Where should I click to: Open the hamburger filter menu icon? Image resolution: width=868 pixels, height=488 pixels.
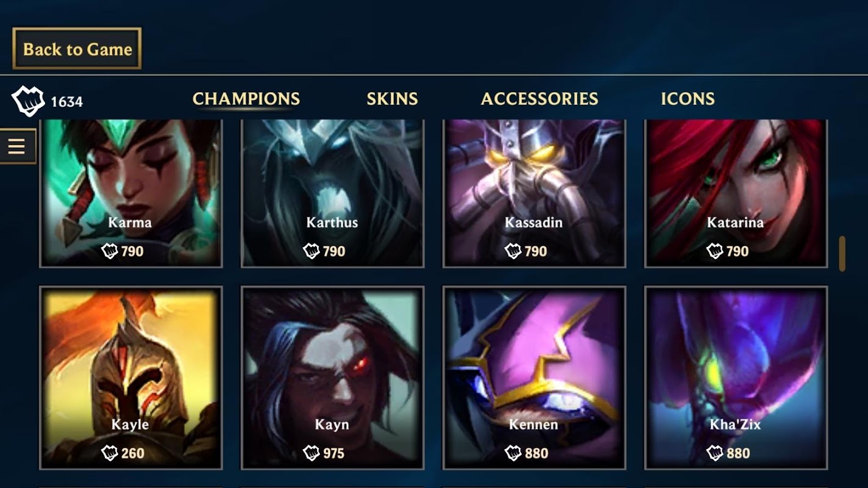coord(17,146)
